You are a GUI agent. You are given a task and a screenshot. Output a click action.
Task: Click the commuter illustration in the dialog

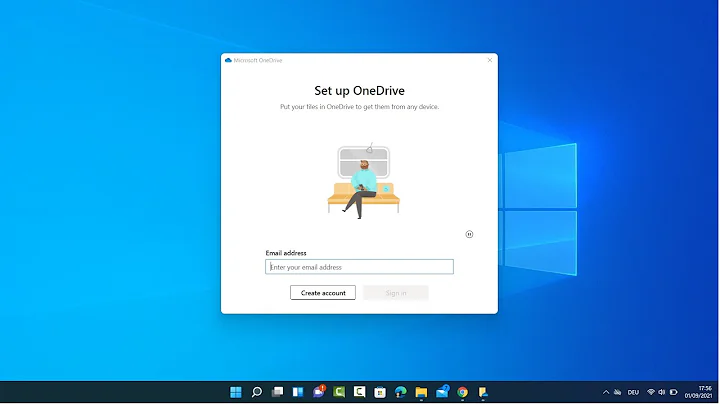point(364,181)
